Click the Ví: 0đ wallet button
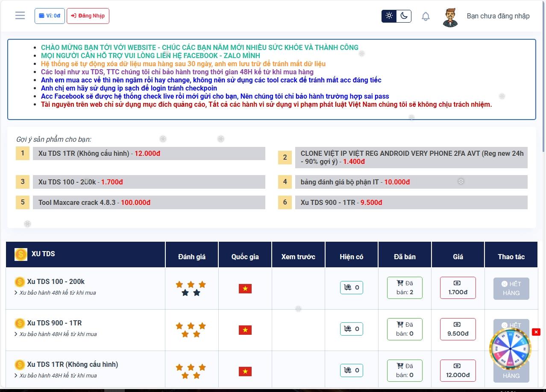546x392 pixels. tap(50, 16)
